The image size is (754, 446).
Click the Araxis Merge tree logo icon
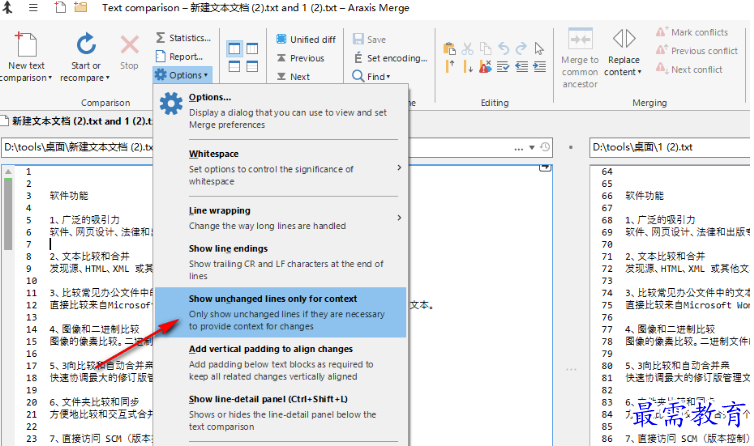pos(7,8)
